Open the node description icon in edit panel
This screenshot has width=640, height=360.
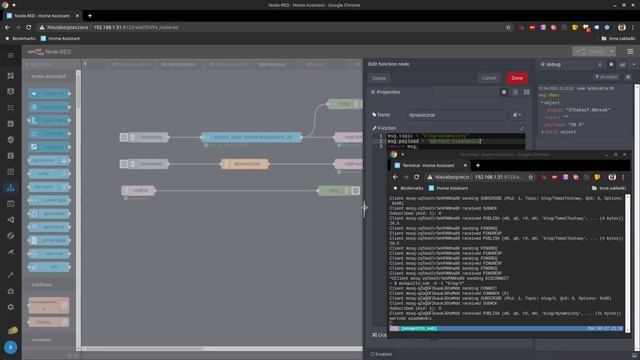515,92
